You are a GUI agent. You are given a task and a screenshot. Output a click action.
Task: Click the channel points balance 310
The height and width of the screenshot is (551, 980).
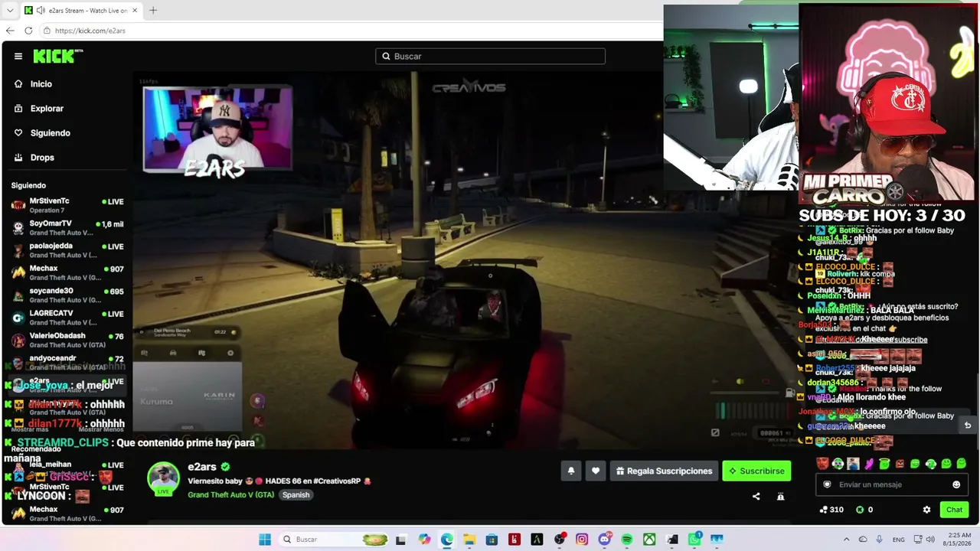point(831,510)
